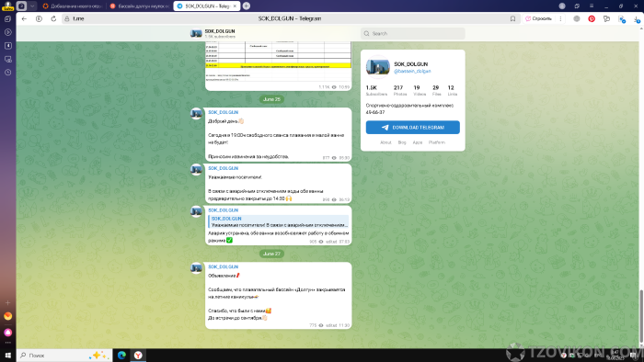Screen dimensions: 644x362
Task: Open the sidebar bookmarks panel icon
Action: (7, 46)
